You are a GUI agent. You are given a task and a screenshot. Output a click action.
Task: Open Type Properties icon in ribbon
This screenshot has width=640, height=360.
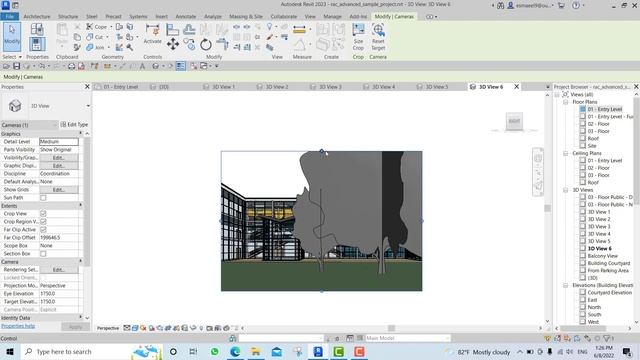click(37, 29)
